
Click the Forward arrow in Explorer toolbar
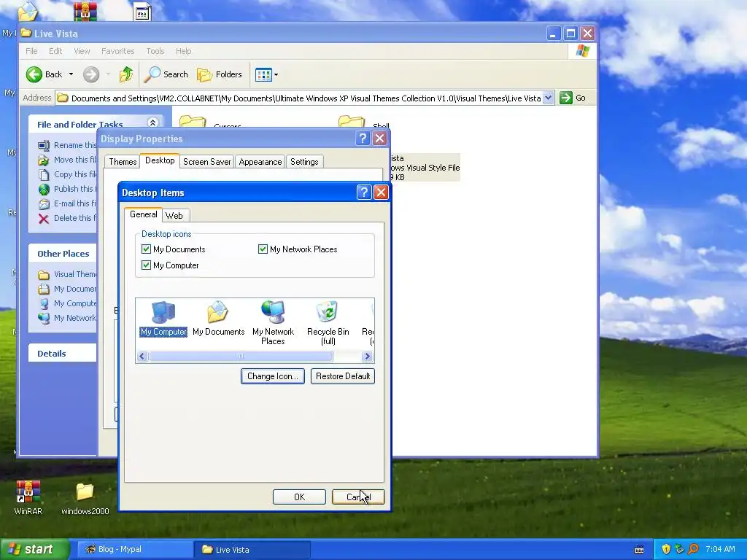point(91,74)
